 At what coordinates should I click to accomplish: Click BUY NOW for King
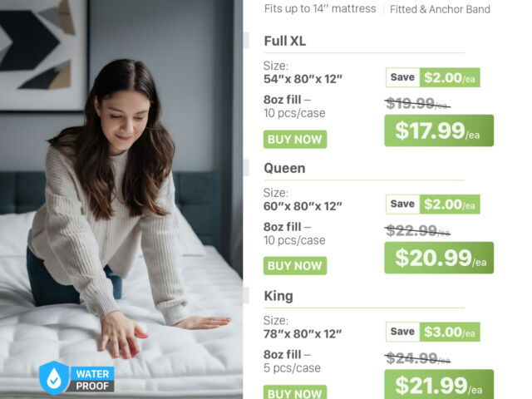pos(295,392)
